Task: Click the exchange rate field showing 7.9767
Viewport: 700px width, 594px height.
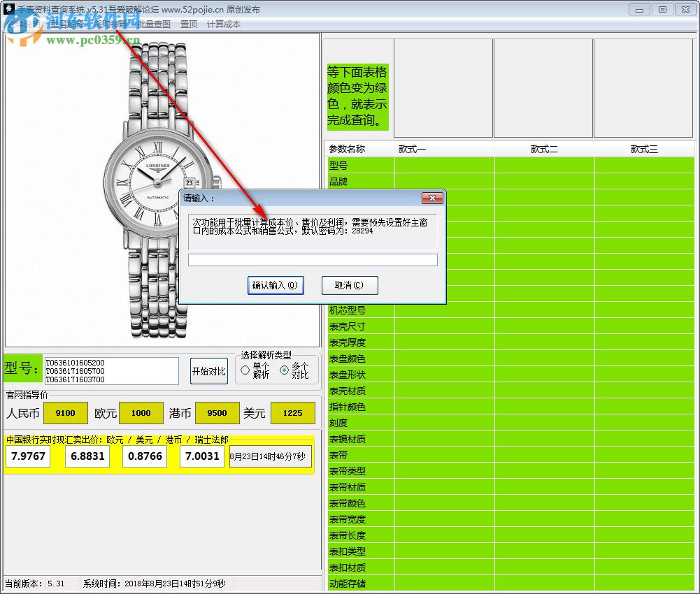Action: 27,456
